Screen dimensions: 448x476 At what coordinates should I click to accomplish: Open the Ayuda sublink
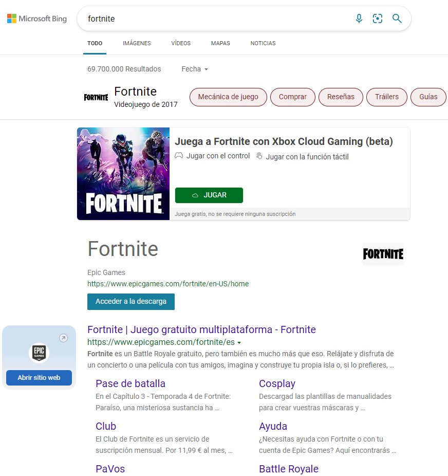273,426
